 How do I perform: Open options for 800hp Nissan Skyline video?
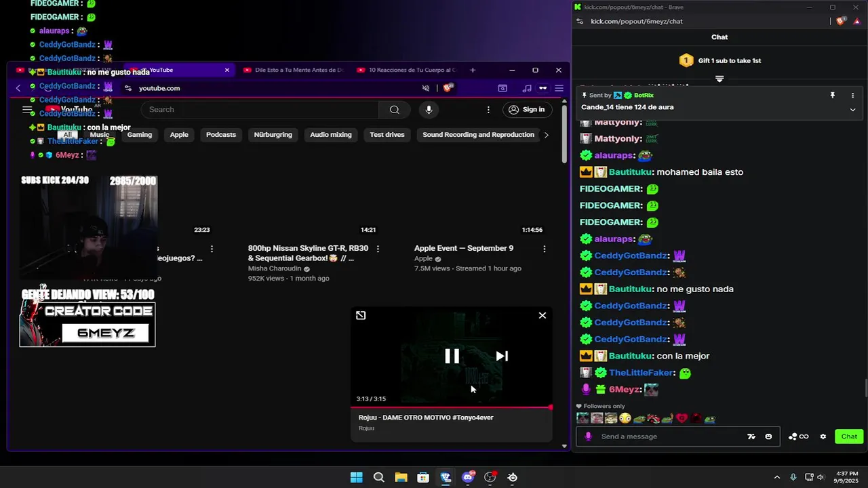tap(378, 249)
